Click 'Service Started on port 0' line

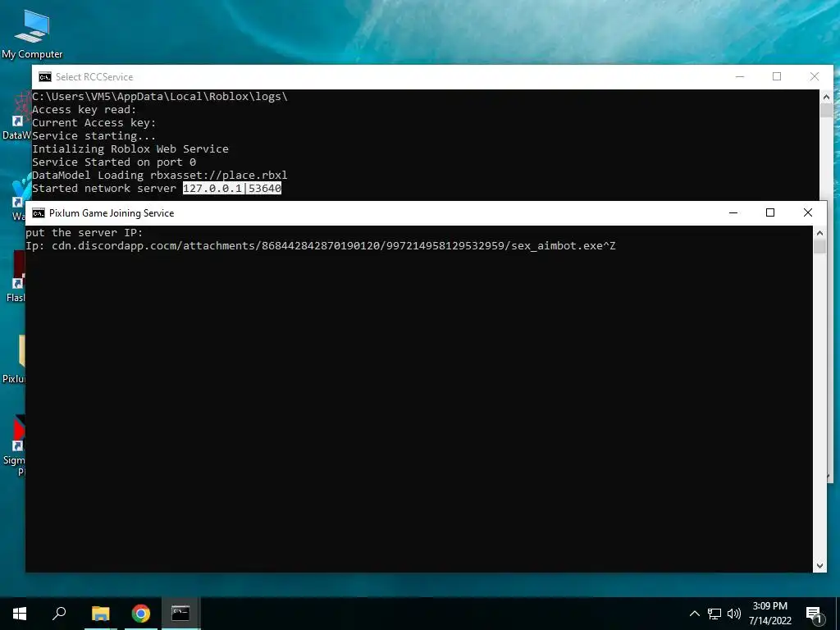coord(114,162)
